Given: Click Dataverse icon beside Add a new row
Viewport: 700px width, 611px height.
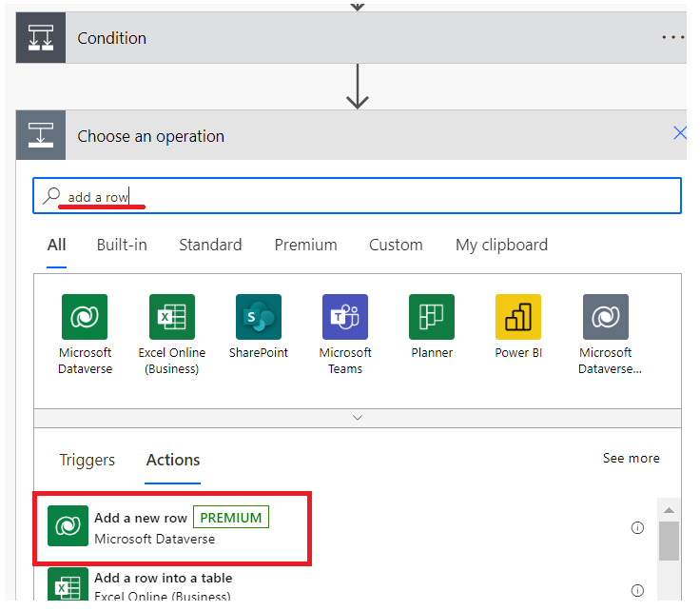Looking at the screenshot, I should [68, 525].
